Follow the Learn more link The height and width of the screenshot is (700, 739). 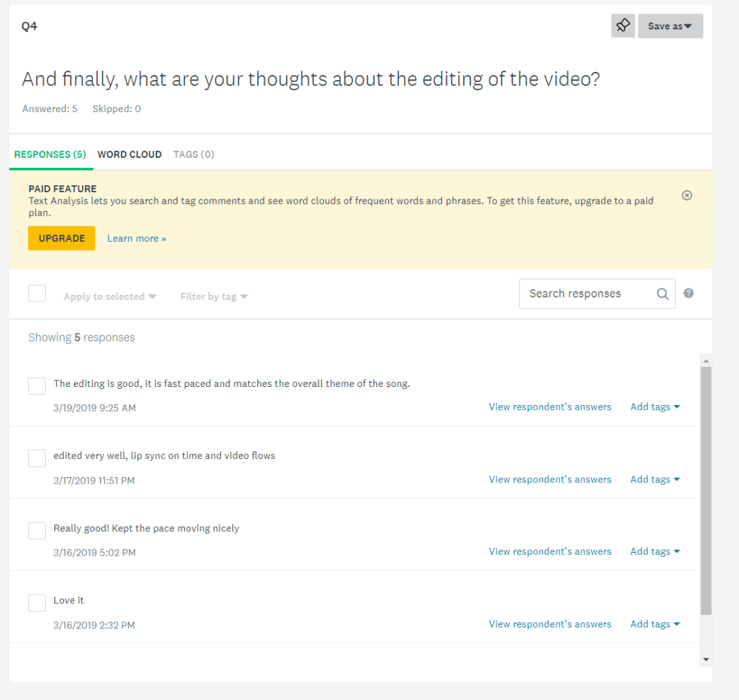point(136,238)
